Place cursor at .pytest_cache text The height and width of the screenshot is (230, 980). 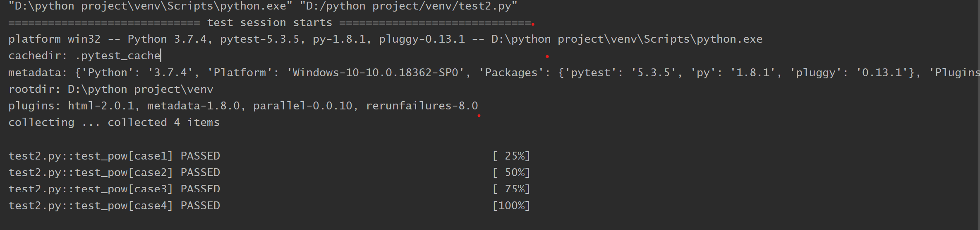(118, 56)
